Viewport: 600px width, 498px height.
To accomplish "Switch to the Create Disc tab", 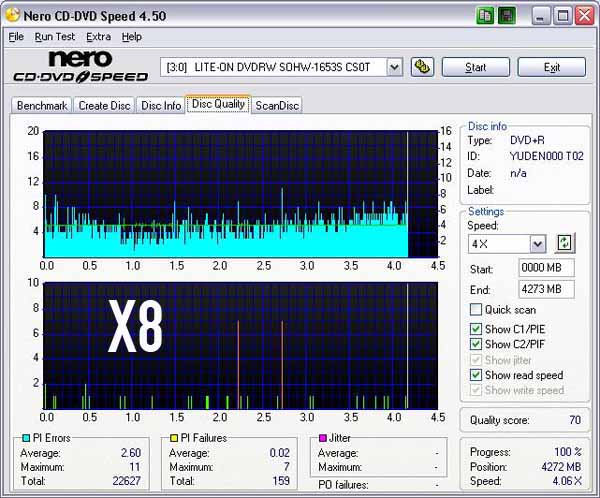I will coord(104,105).
